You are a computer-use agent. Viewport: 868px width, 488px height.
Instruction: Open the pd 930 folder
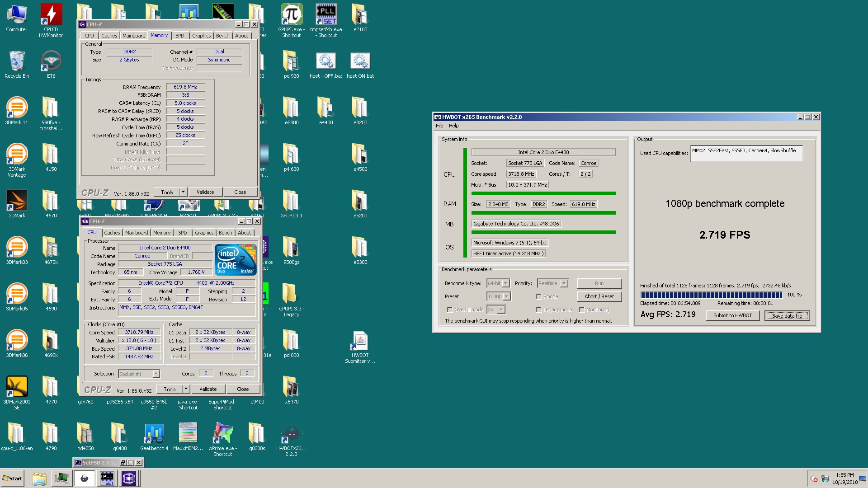coord(292,64)
